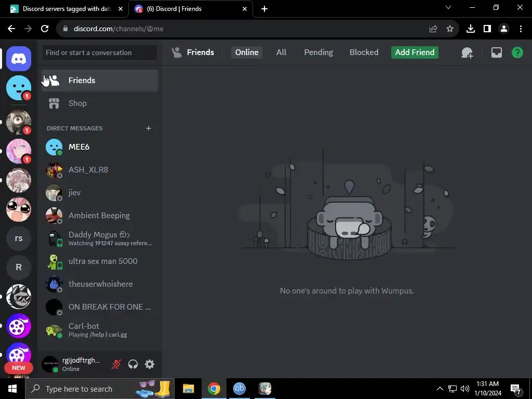Open a new browser tab
Screen dimensions: 532x399
pyautogui.click(x=264, y=9)
